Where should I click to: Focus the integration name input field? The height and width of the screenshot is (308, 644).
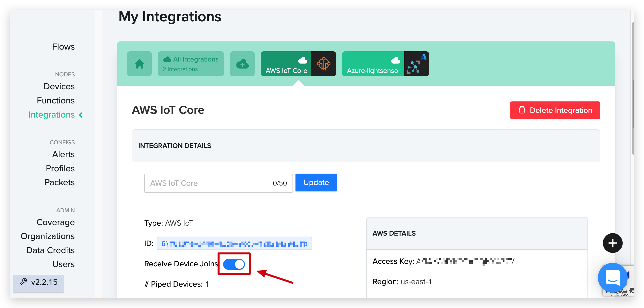point(218,184)
